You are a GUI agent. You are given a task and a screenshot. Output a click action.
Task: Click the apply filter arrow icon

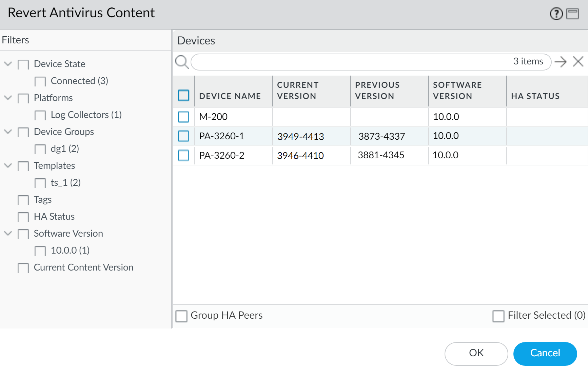561,62
